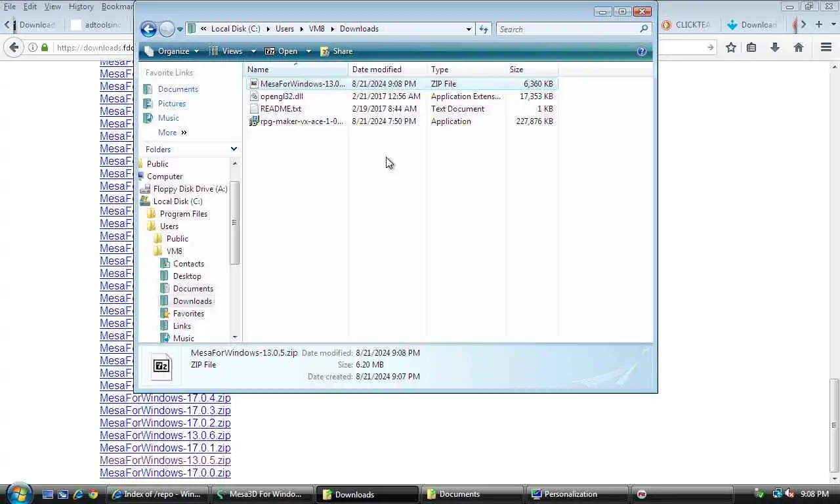840x504 pixels.
Task: Select Desktop folder in tree
Action: click(187, 276)
